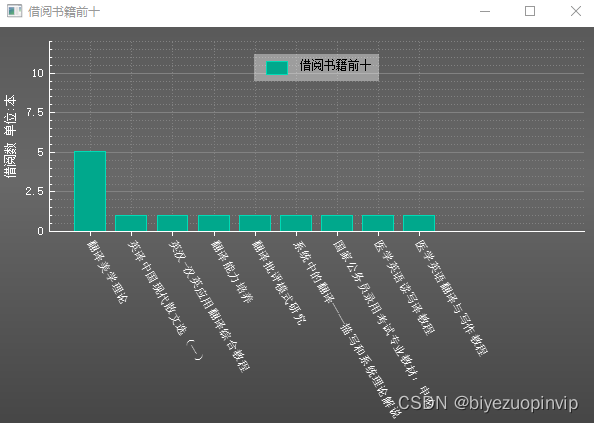Click the x-axis label 系统中的翻译——描写和系统理论解说
Viewport: 594px width, 423px height.
[x=346, y=329]
